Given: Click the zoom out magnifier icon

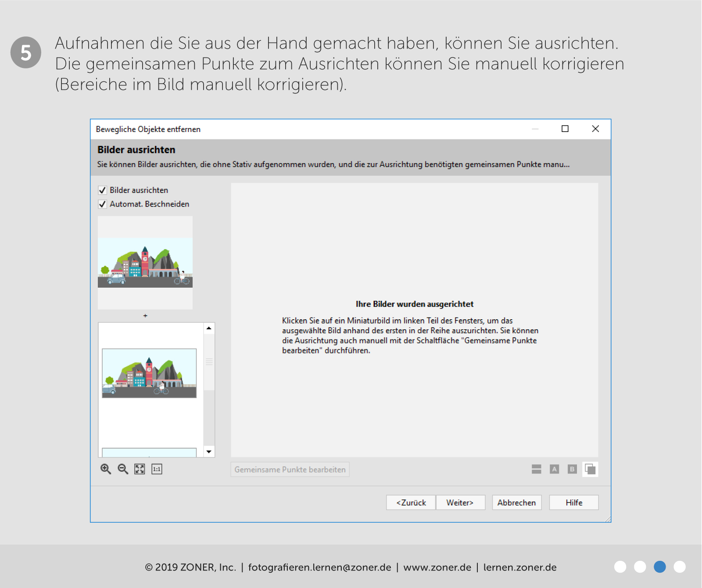Looking at the screenshot, I should [123, 469].
